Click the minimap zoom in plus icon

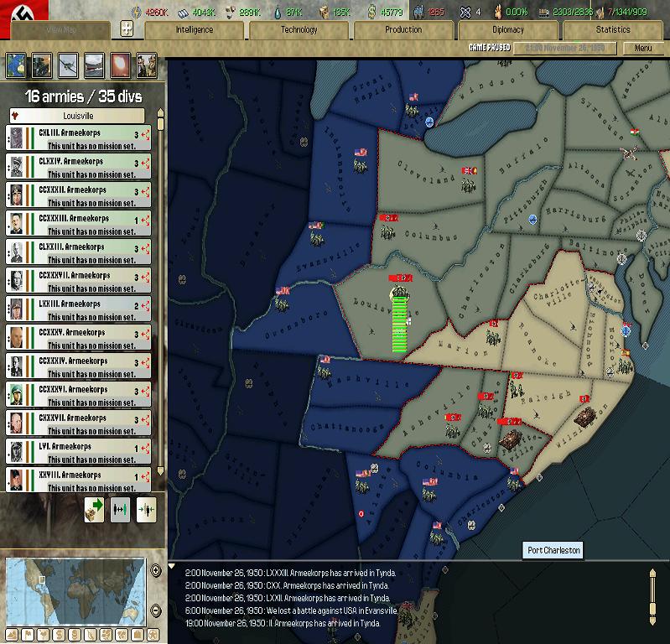click(x=155, y=571)
